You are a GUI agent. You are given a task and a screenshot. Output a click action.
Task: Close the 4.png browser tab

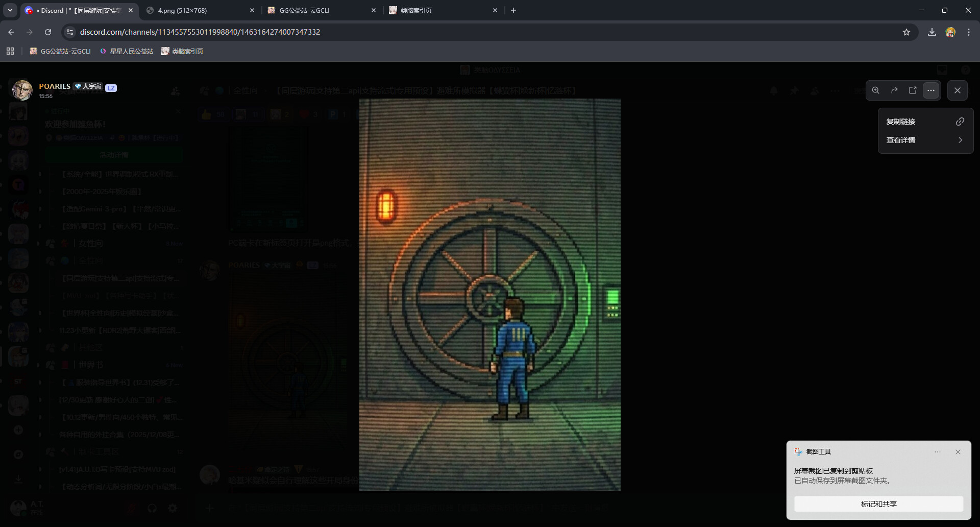click(x=252, y=10)
